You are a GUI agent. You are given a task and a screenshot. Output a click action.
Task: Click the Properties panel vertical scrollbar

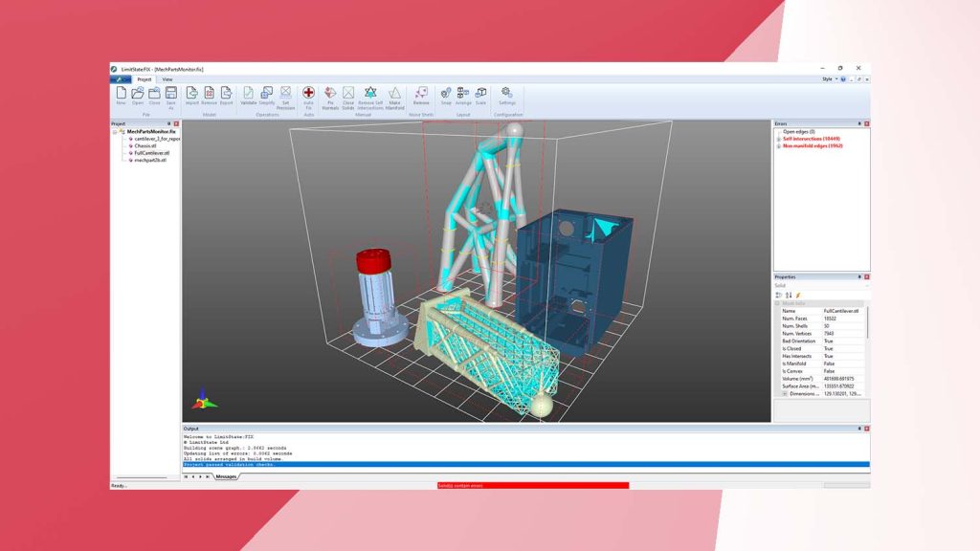867,323
